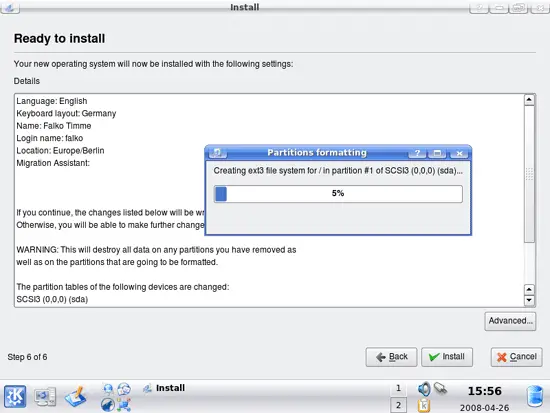Screen dimensions: 550x413
Task: Open the KDE K menu
Action: click(15, 397)
